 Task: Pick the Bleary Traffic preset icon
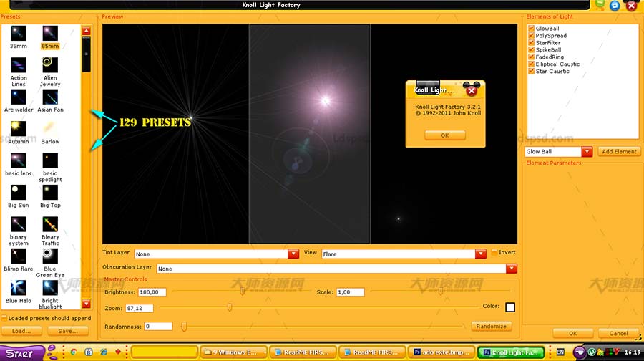pyautogui.click(x=50, y=223)
